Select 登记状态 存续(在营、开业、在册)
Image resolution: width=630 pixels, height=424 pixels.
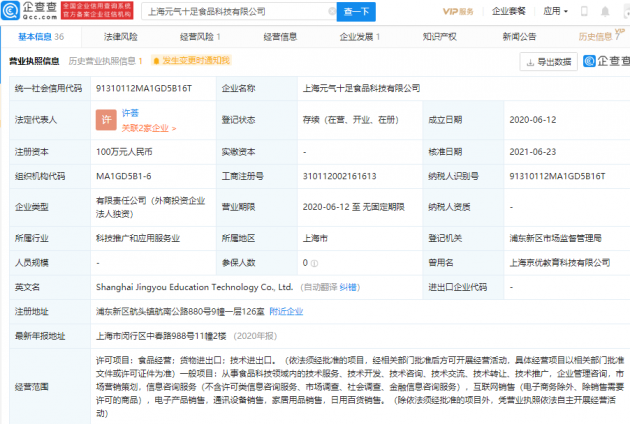pyautogui.click(x=350, y=120)
